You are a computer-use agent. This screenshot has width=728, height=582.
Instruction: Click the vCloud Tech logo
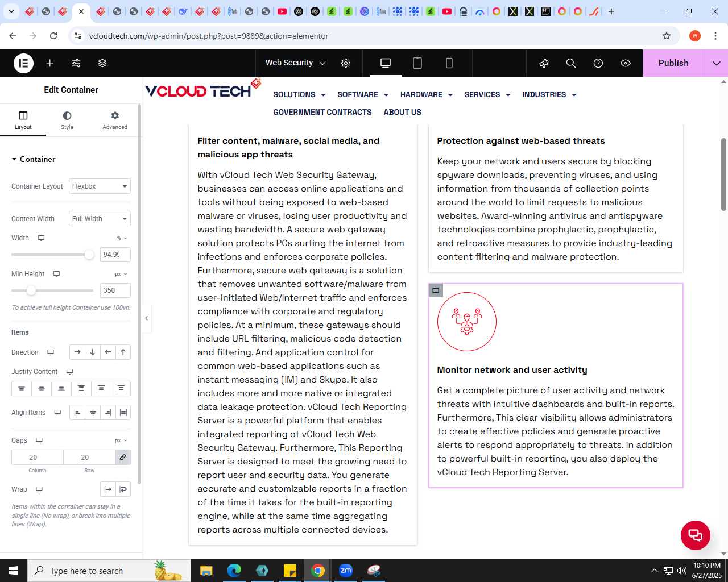[x=203, y=89]
